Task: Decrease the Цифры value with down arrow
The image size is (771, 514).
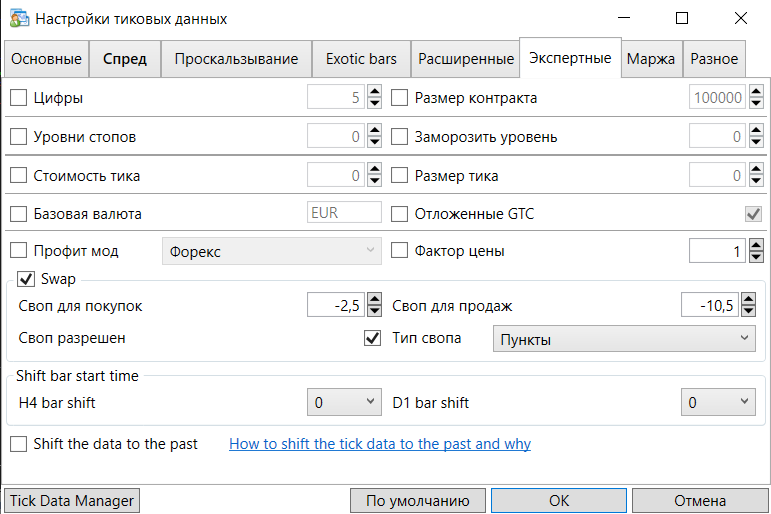Action: (x=375, y=103)
